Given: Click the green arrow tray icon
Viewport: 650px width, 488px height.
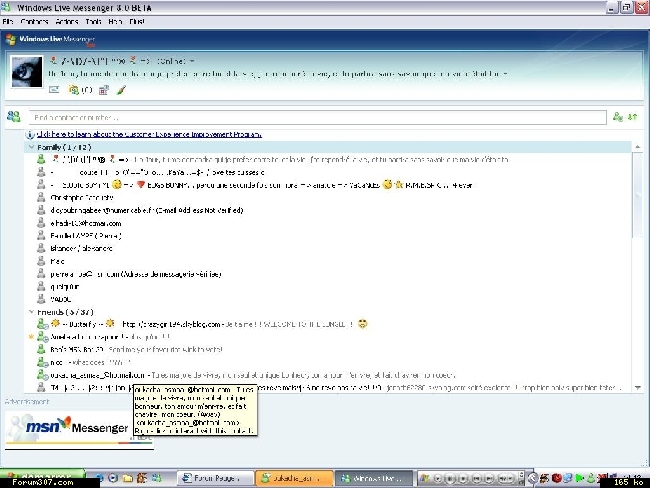Looking at the screenshot, I should pos(580,478).
